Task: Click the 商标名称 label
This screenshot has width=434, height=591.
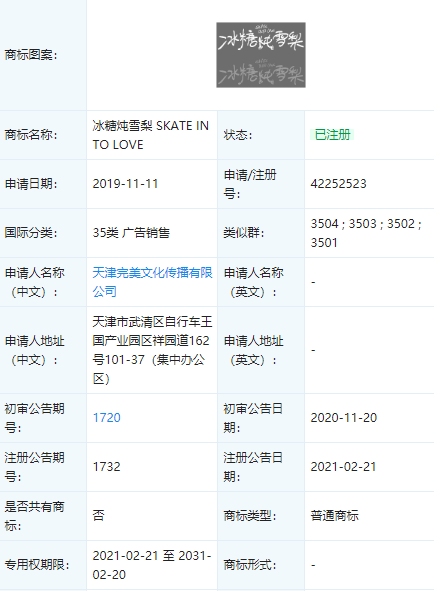Action: [31, 135]
